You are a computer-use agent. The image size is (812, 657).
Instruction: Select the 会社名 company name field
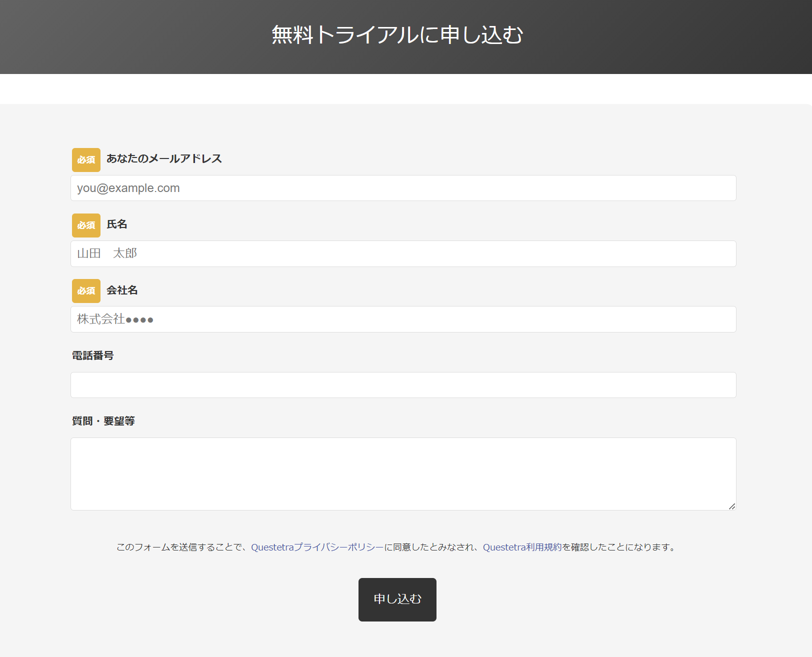coord(403,319)
